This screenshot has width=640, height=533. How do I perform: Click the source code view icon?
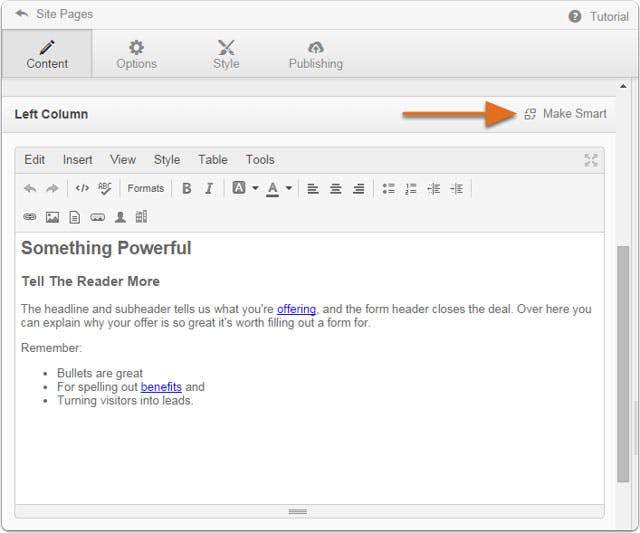82,188
